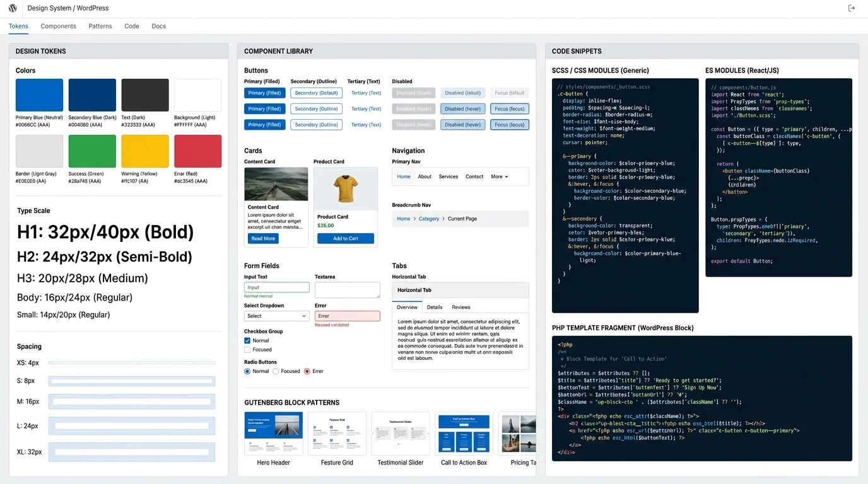
Task: Switch to the Details horizontal tab
Action: click(x=435, y=307)
